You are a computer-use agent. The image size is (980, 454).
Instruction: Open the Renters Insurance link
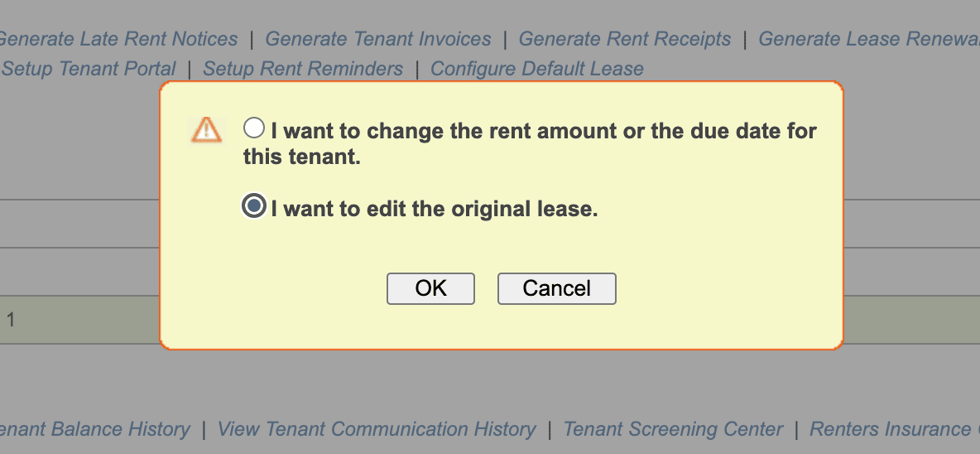[x=894, y=429]
